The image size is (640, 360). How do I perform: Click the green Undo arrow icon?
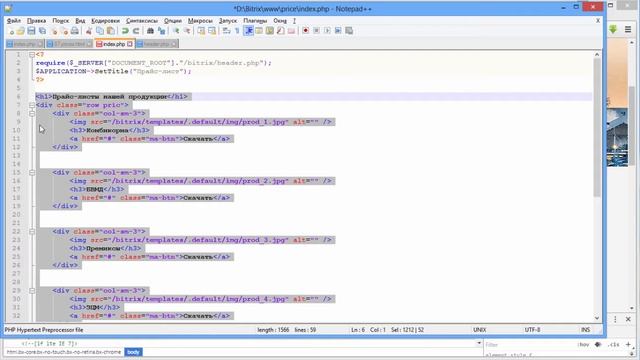click(125, 31)
